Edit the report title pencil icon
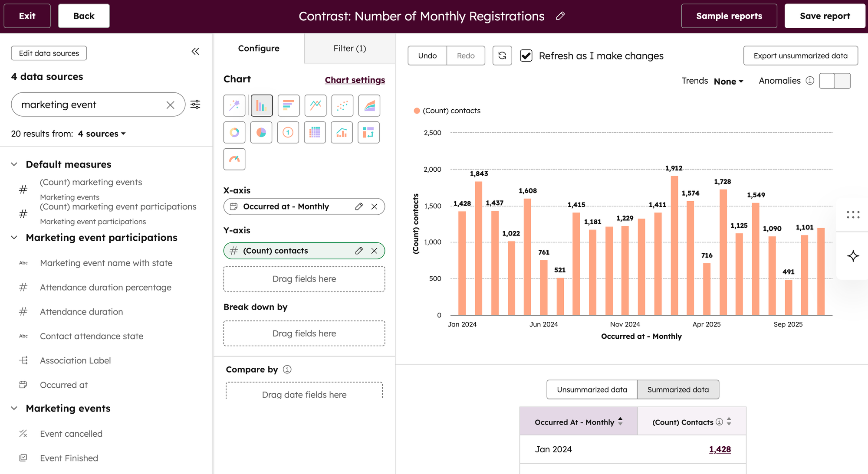 (x=560, y=16)
